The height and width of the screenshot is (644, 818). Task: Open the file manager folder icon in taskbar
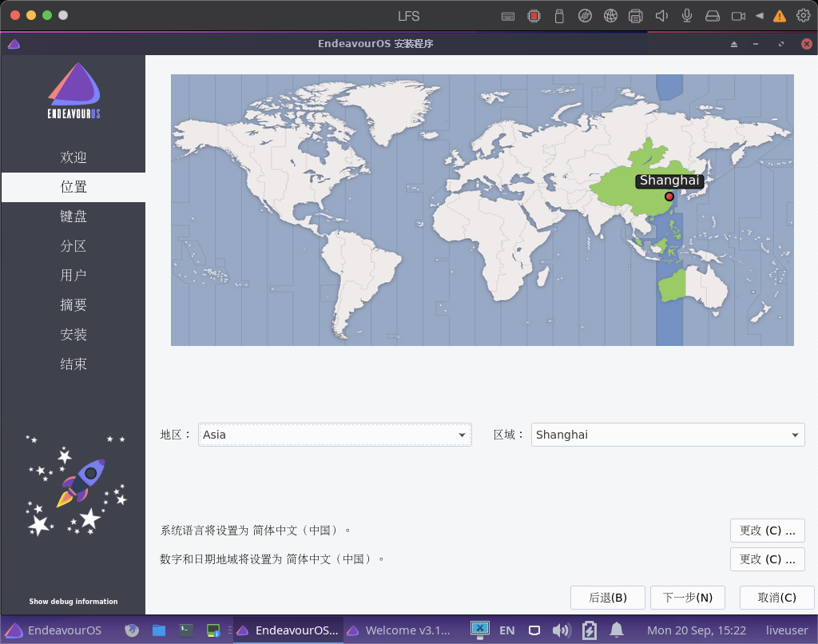159,630
